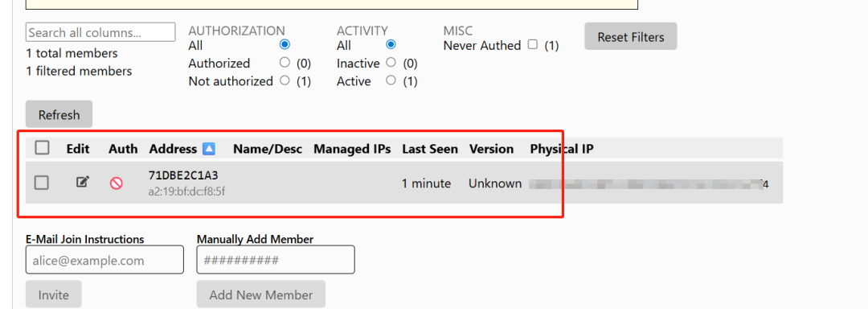Click the Add New Member button

point(260,295)
